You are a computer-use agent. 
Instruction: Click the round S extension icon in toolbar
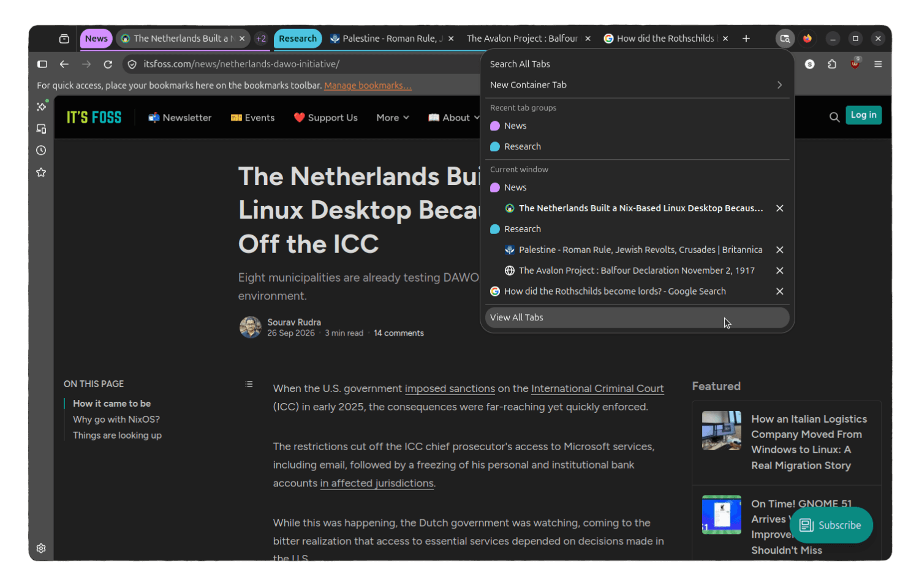pos(809,64)
